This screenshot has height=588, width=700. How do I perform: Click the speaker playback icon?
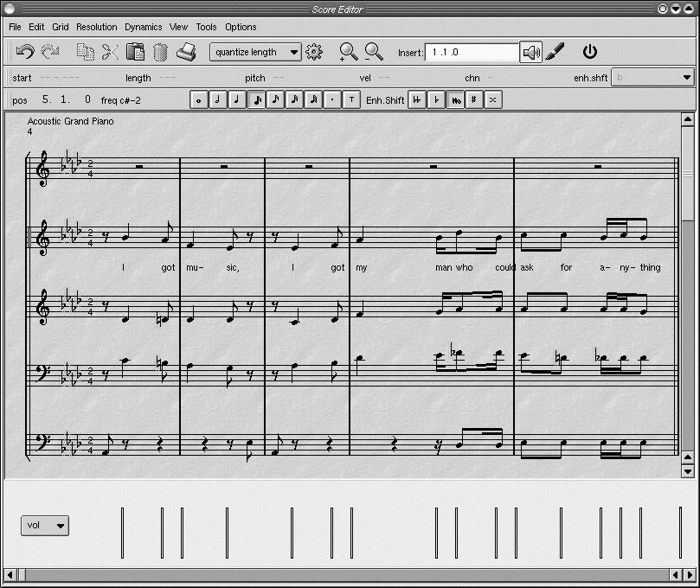pyautogui.click(x=531, y=52)
